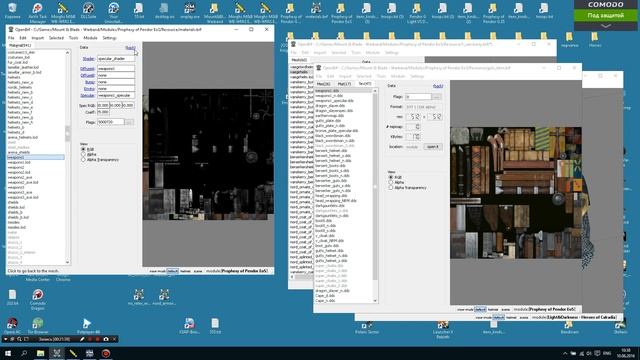640x360 pixels.
Task: Click material list scroll-down arrow
Action: (x=67, y=262)
